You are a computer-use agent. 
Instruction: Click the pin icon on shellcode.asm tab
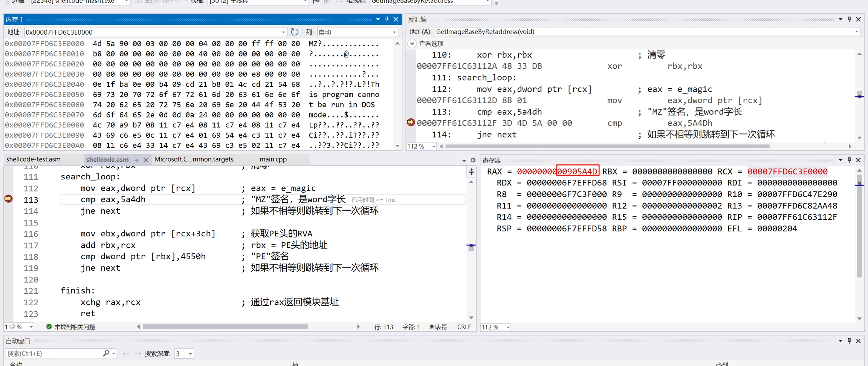(x=136, y=160)
